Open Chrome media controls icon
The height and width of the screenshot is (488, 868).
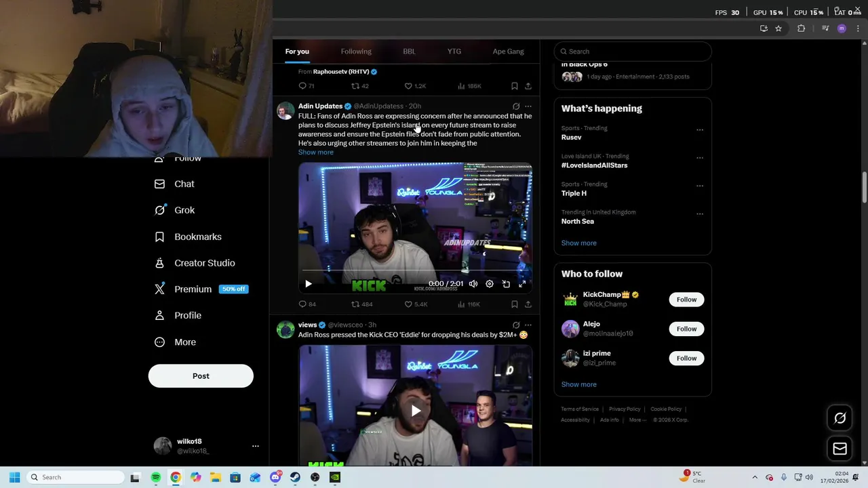tap(825, 28)
